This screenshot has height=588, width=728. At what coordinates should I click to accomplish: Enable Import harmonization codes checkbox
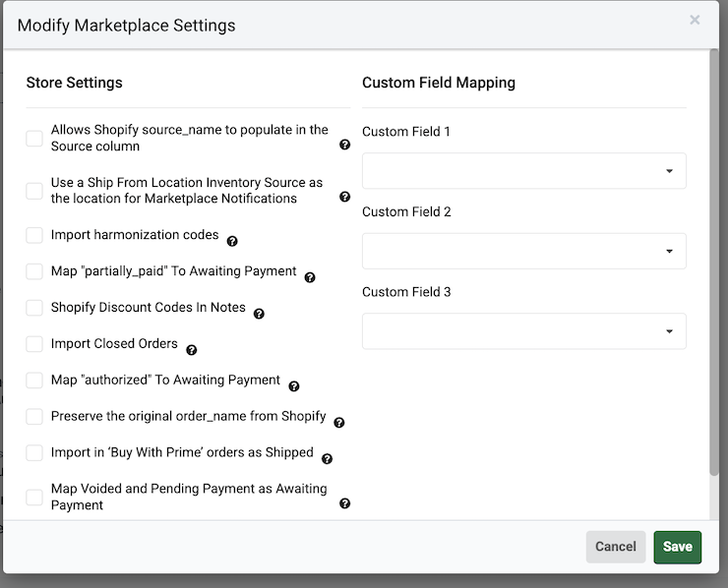pyautogui.click(x=34, y=235)
